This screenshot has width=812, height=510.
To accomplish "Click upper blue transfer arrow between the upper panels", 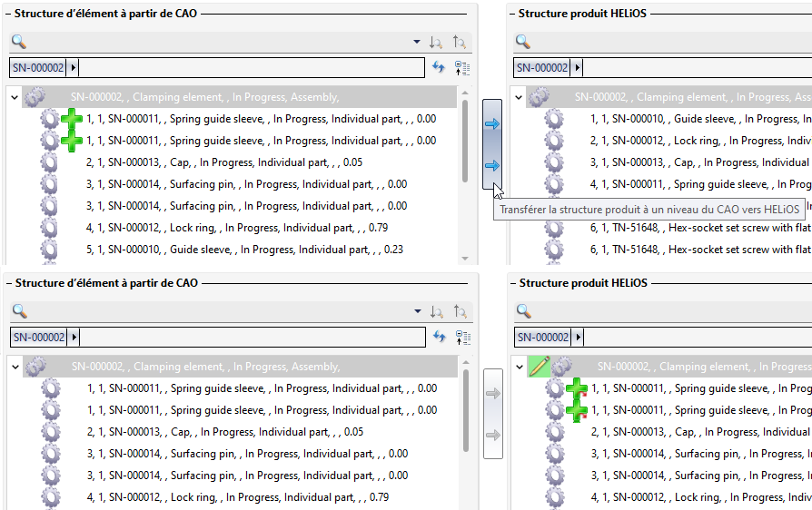I will click(492, 123).
